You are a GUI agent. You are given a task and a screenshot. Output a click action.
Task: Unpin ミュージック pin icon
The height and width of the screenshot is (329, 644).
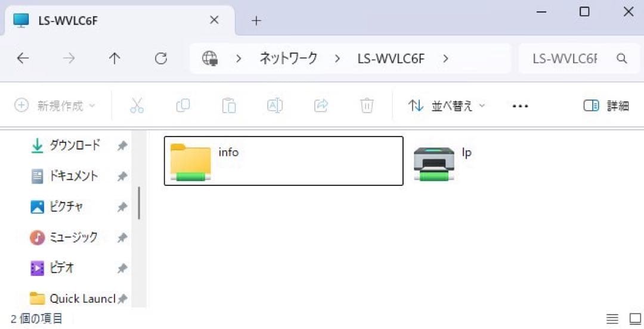[x=122, y=237]
